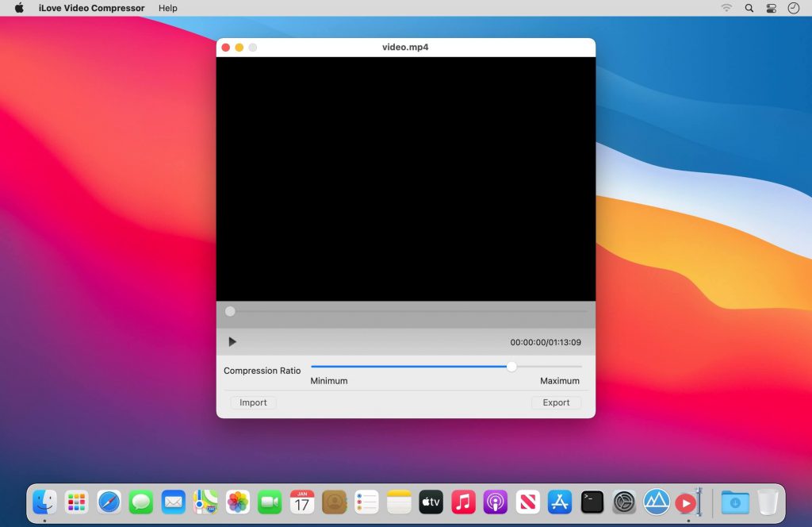Image resolution: width=812 pixels, height=527 pixels.
Task: Open the Music app
Action: pos(463,502)
